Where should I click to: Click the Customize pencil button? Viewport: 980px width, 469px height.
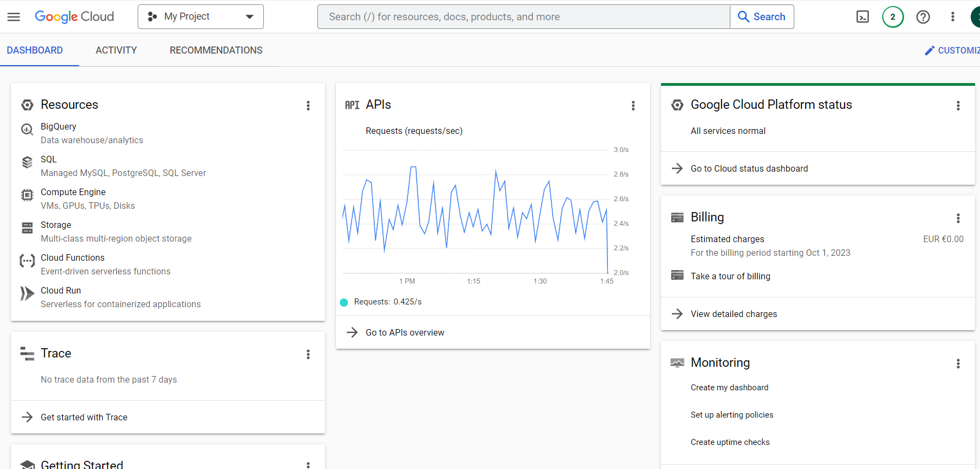click(952, 50)
